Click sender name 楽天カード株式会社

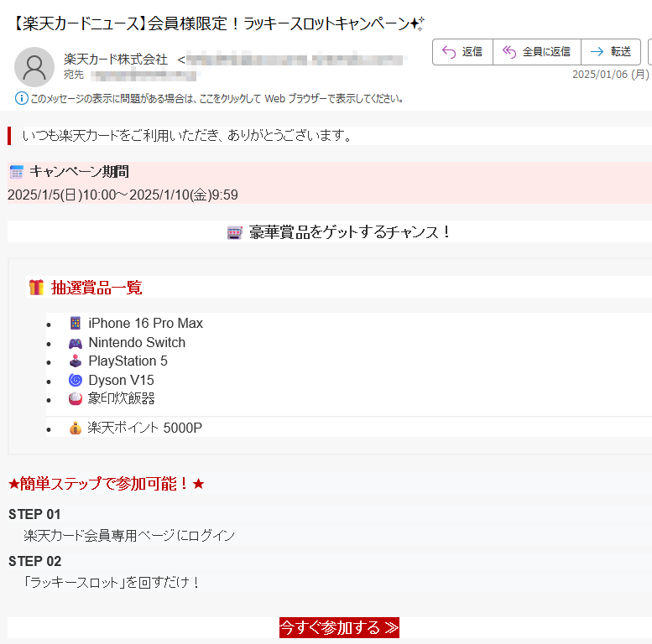pyautogui.click(x=116, y=60)
